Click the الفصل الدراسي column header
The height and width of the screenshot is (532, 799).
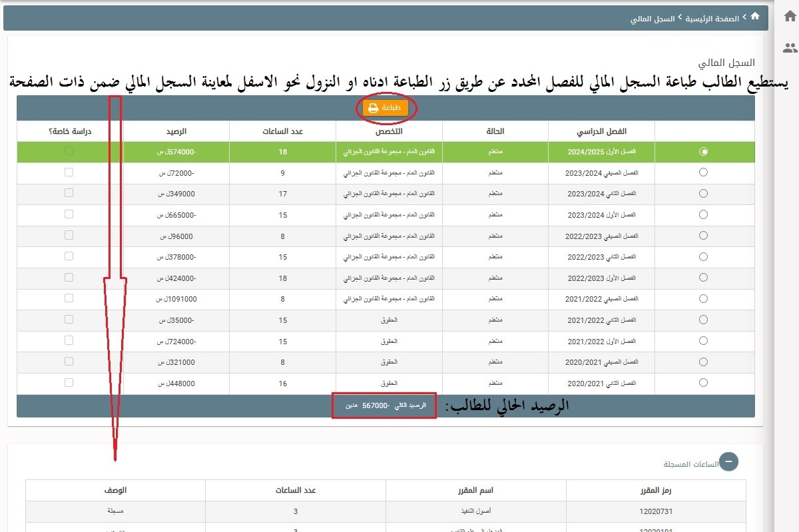(x=601, y=131)
